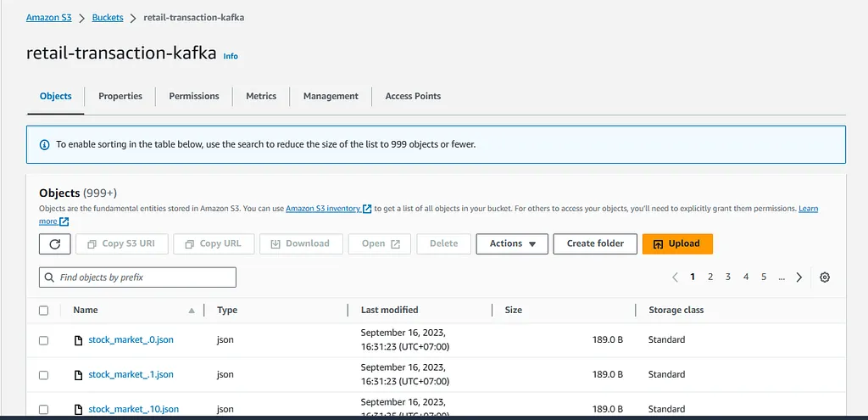Select the stock_market_.1.json checkbox
The height and width of the screenshot is (420, 868).
[44, 375]
